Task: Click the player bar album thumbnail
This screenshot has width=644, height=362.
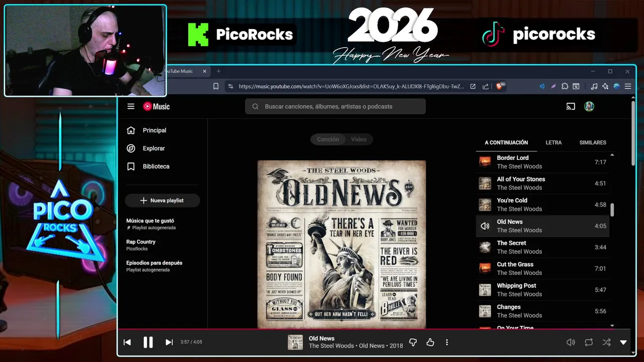Action: (x=295, y=342)
